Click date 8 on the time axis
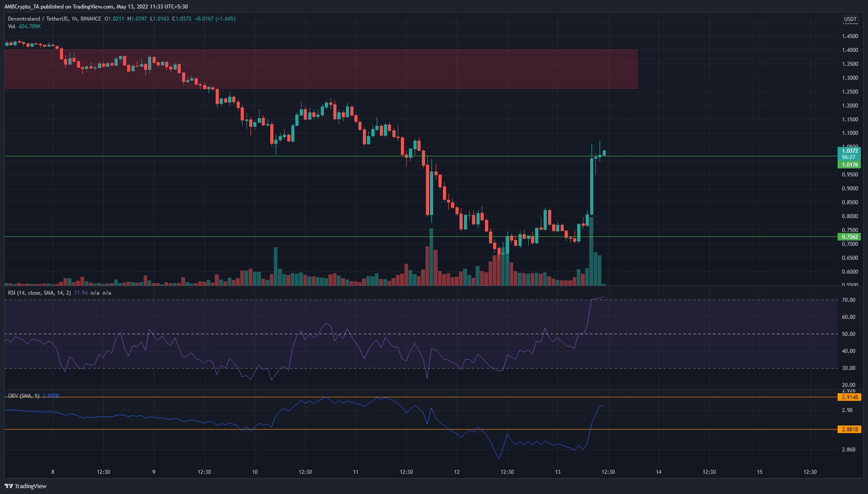 pos(53,472)
